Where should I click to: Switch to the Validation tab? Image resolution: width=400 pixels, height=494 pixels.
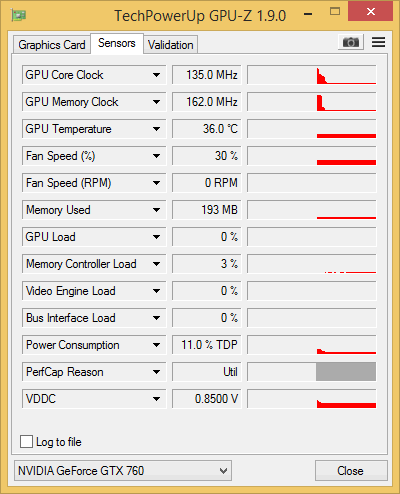click(171, 45)
